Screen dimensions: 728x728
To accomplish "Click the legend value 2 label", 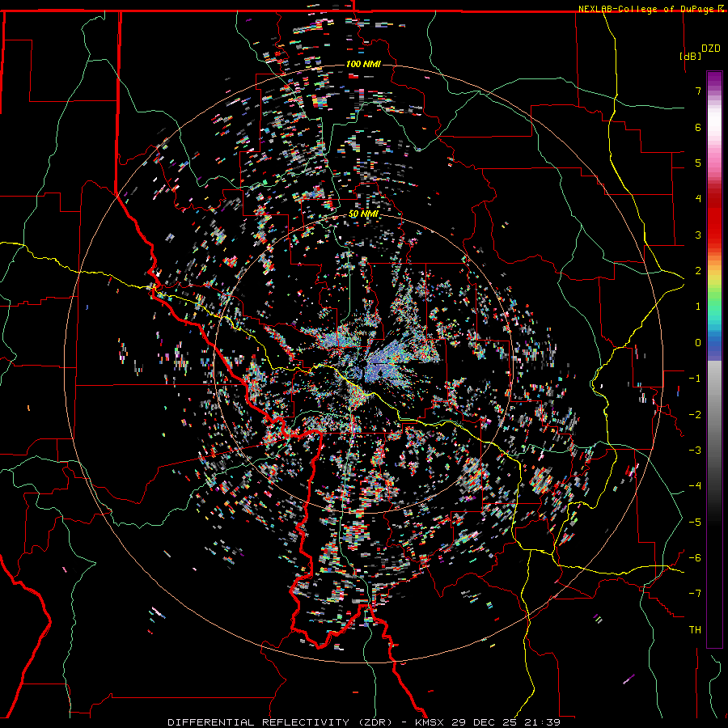I will point(698,271).
